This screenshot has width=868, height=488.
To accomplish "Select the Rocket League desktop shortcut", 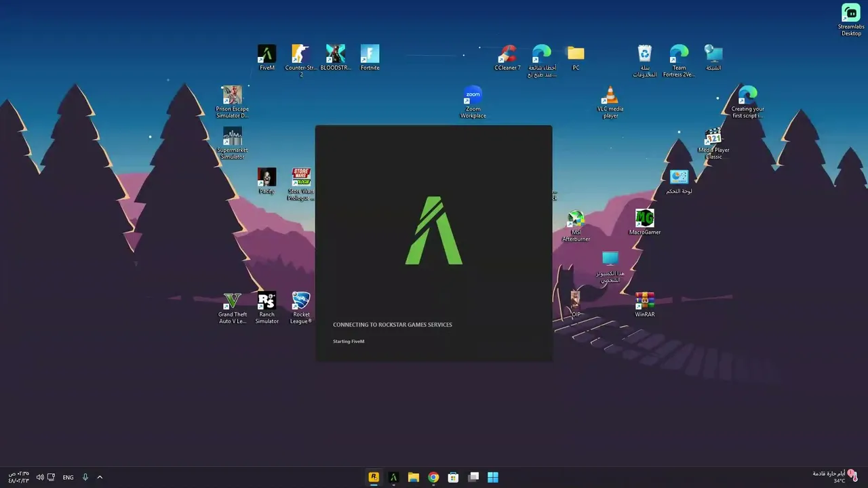I will (x=301, y=308).
